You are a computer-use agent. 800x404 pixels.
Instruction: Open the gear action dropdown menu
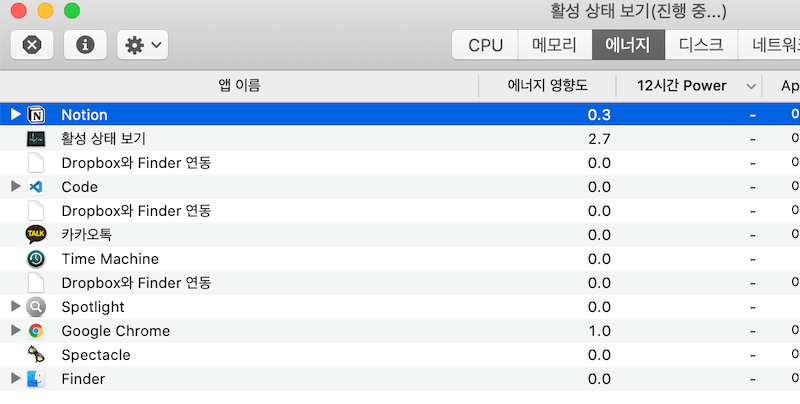(x=143, y=45)
